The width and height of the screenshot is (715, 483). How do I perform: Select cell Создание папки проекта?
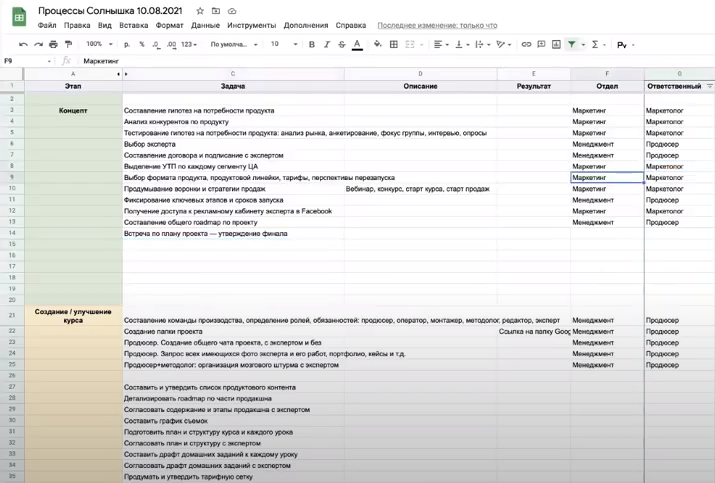233,332
